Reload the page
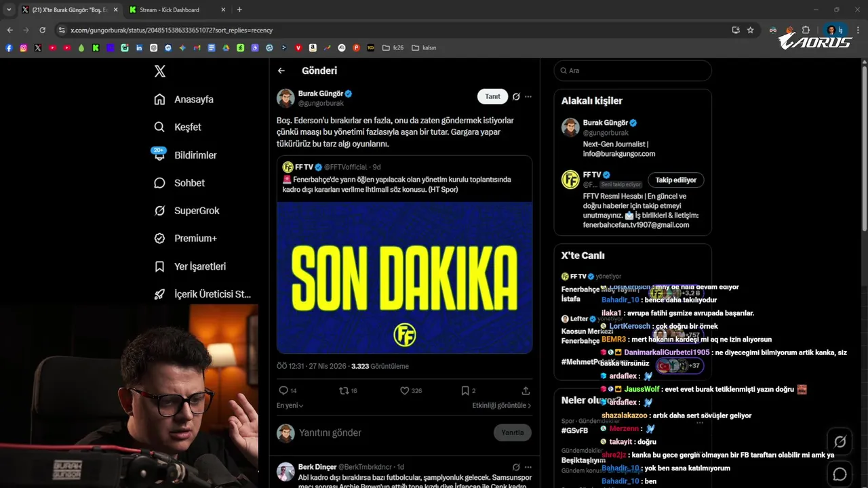 pos(43,30)
